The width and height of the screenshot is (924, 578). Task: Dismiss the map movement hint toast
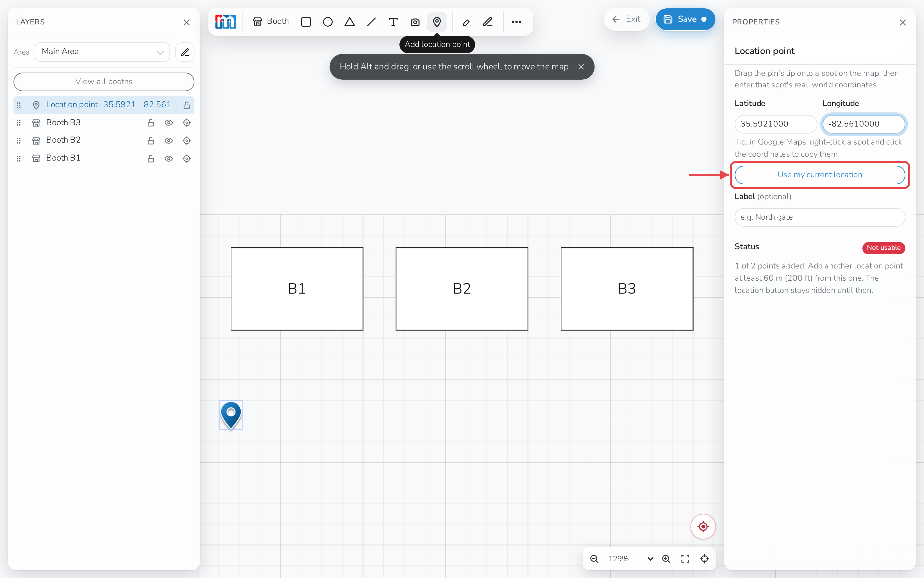pos(581,67)
